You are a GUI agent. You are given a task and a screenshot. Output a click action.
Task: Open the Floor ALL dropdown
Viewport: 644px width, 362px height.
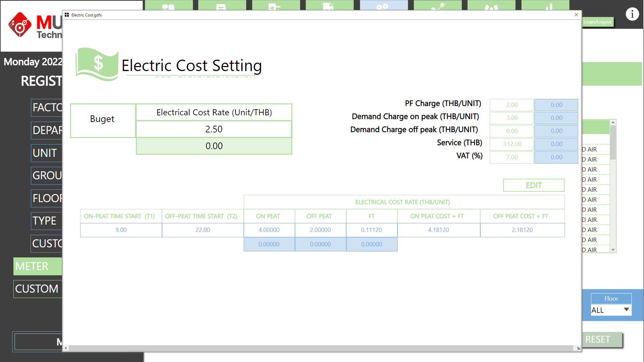(x=611, y=310)
